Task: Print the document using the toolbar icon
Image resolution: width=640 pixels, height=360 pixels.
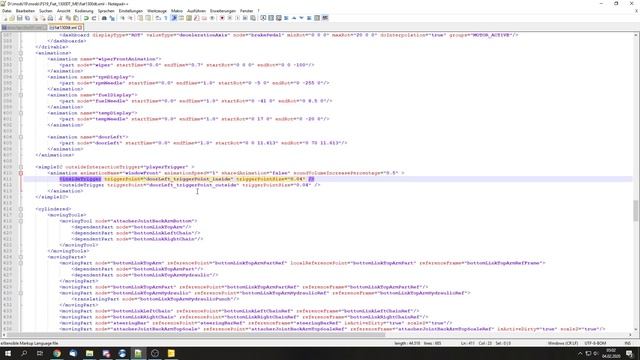Action: tap(50, 18)
